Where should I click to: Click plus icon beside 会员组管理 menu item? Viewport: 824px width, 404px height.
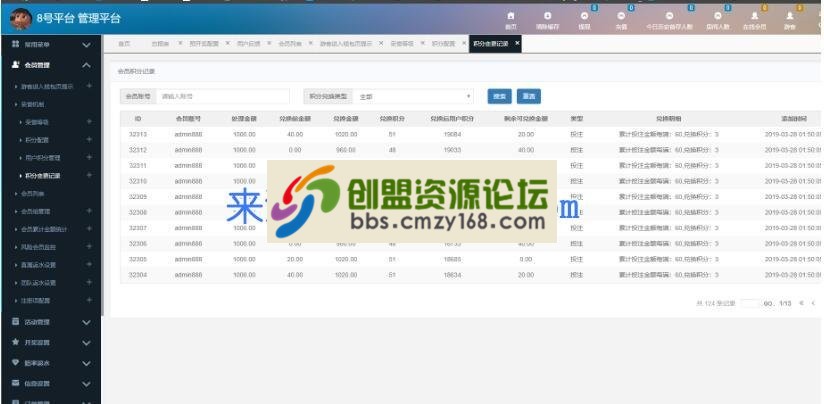89,211
